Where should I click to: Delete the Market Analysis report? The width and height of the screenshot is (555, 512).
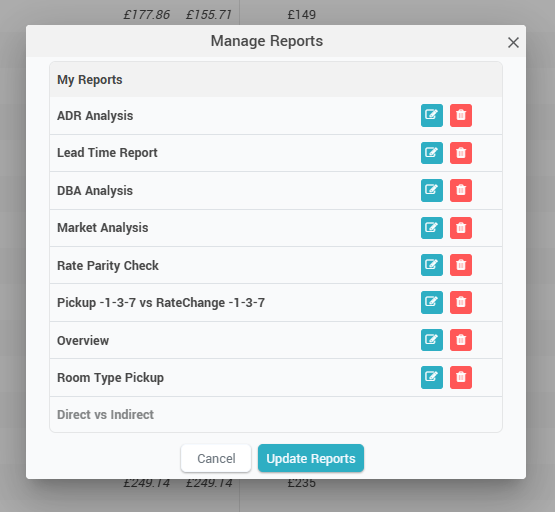460,228
